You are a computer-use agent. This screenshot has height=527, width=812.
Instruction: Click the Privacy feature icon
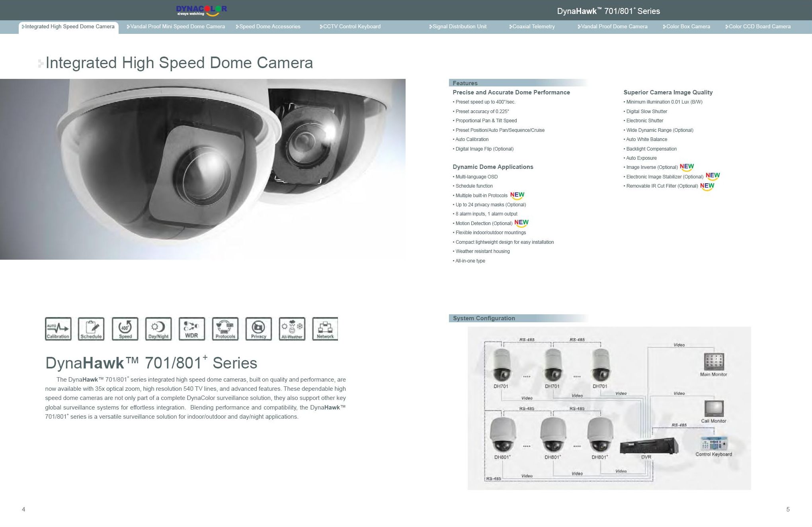(x=259, y=329)
